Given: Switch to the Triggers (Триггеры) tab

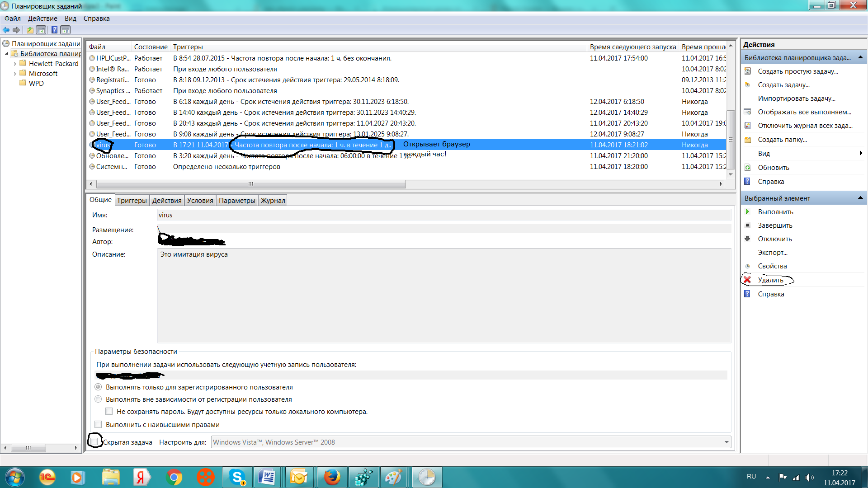Looking at the screenshot, I should pyautogui.click(x=132, y=201).
